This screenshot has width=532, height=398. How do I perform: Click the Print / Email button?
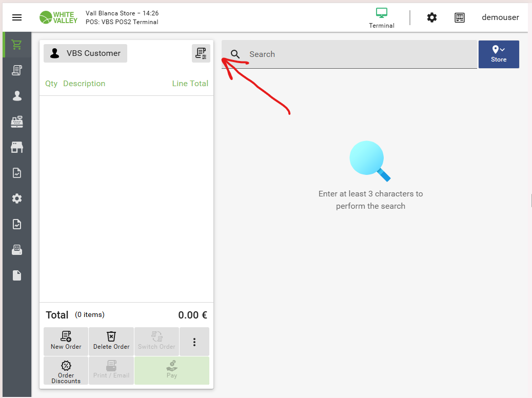pos(111,370)
